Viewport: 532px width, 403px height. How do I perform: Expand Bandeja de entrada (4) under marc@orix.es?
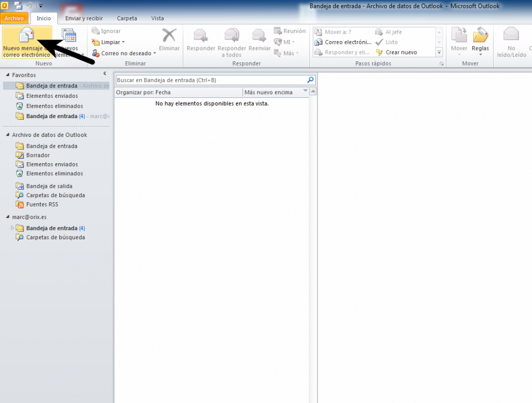click(x=12, y=228)
